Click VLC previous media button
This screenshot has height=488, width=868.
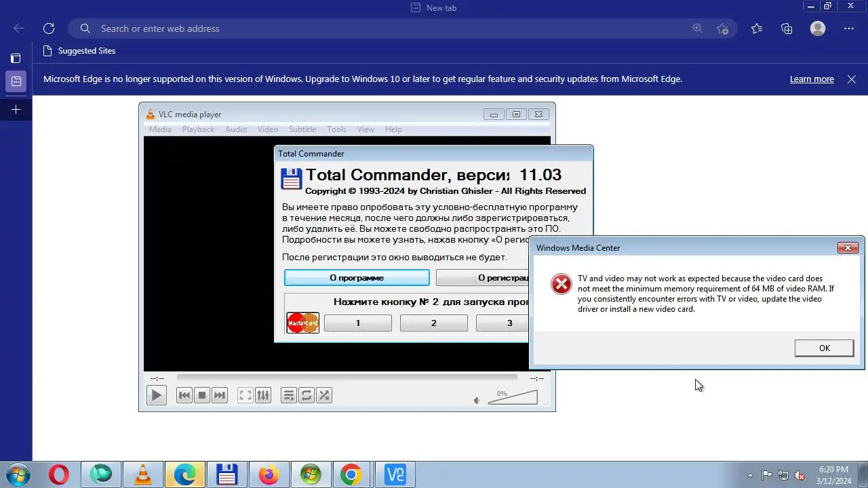pos(184,395)
